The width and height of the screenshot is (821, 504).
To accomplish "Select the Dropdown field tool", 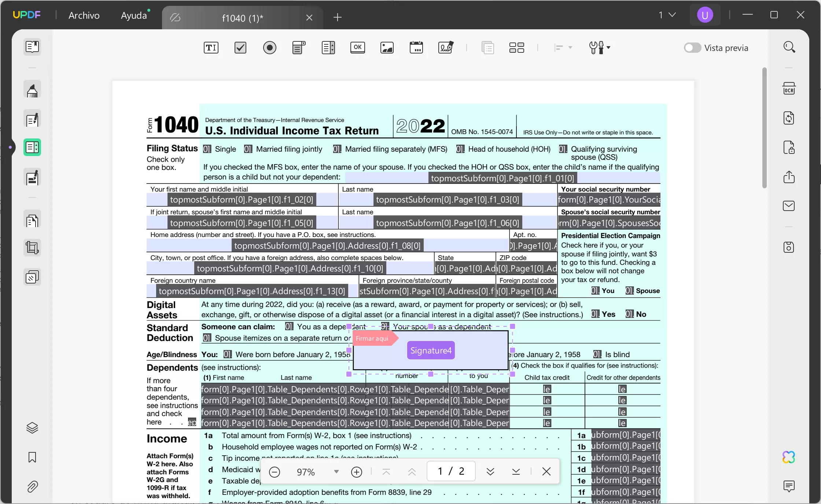I will [299, 48].
